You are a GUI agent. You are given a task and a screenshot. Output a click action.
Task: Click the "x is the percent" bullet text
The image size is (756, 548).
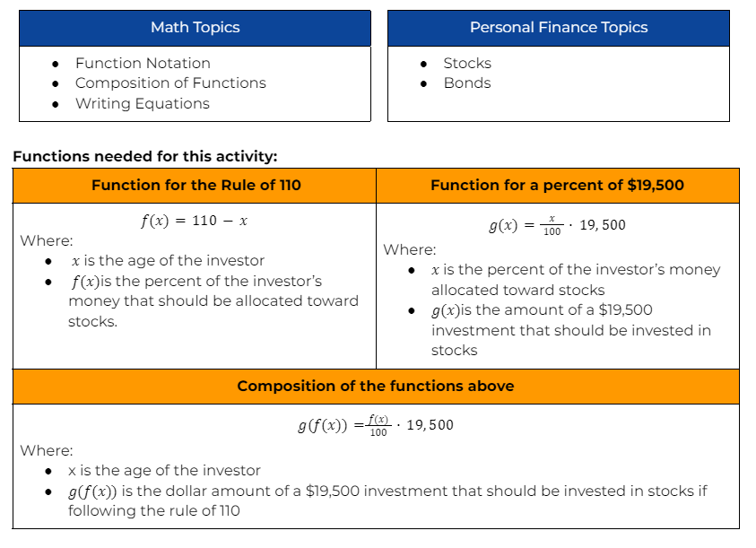[575, 279]
